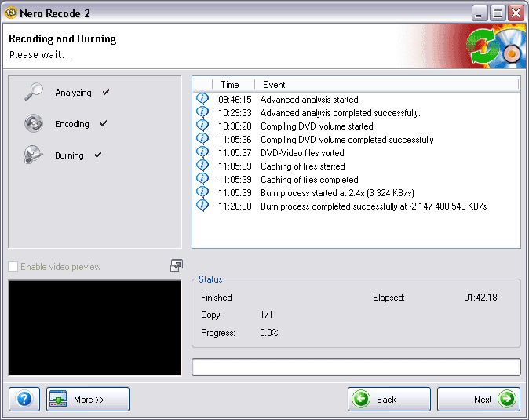Click info icon for Advanced analysis started

point(202,99)
